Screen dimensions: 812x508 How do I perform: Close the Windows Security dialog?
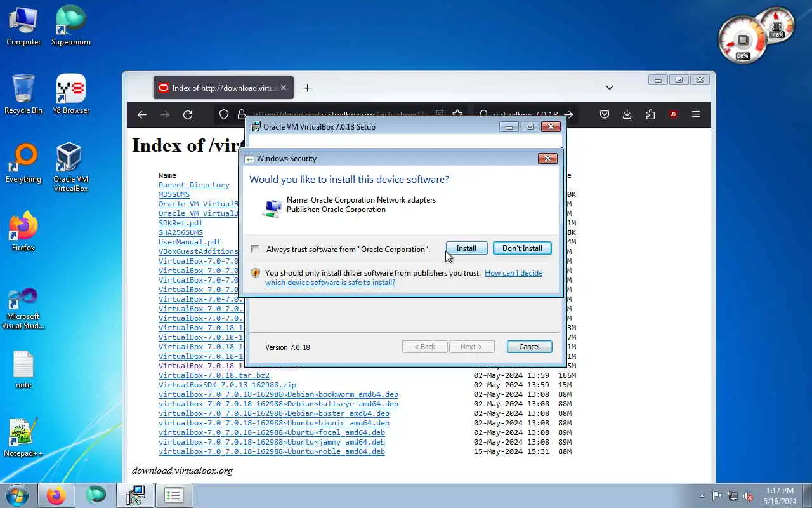[547, 158]
